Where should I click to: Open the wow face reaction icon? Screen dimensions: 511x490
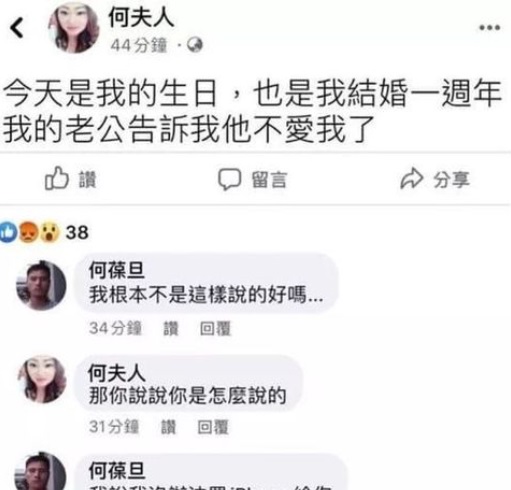click(x=50, y=232)
